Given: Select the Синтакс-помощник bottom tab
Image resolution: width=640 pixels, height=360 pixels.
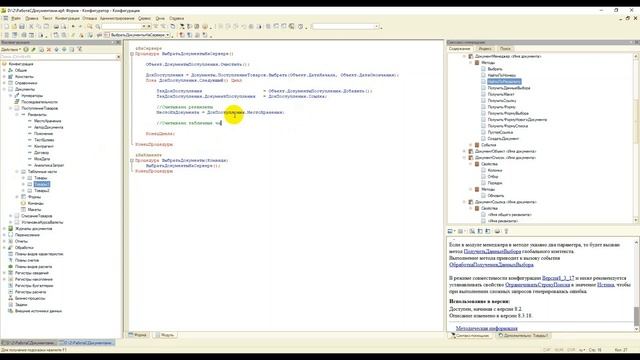Looking at the screenshot, I should pos(470,336).
